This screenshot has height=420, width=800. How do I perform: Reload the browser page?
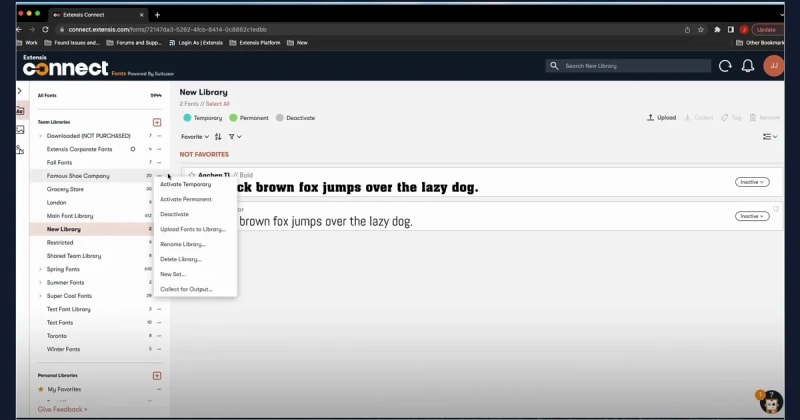[x=45, y=30]
